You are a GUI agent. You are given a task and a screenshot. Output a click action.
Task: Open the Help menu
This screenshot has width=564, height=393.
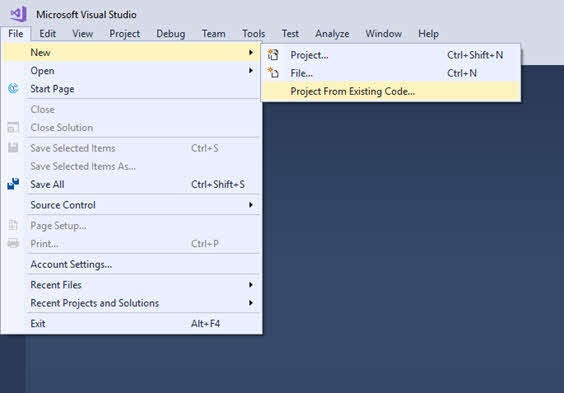tap(428, 33)
